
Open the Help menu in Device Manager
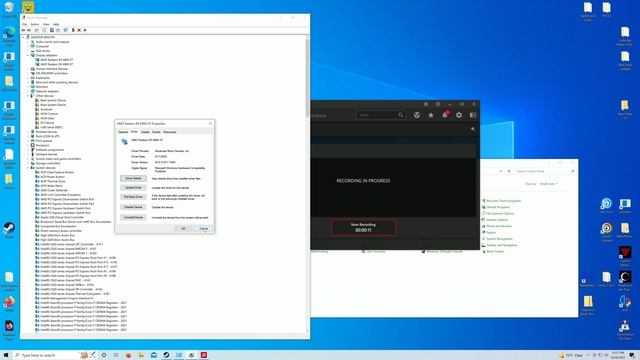pos(56,24)
